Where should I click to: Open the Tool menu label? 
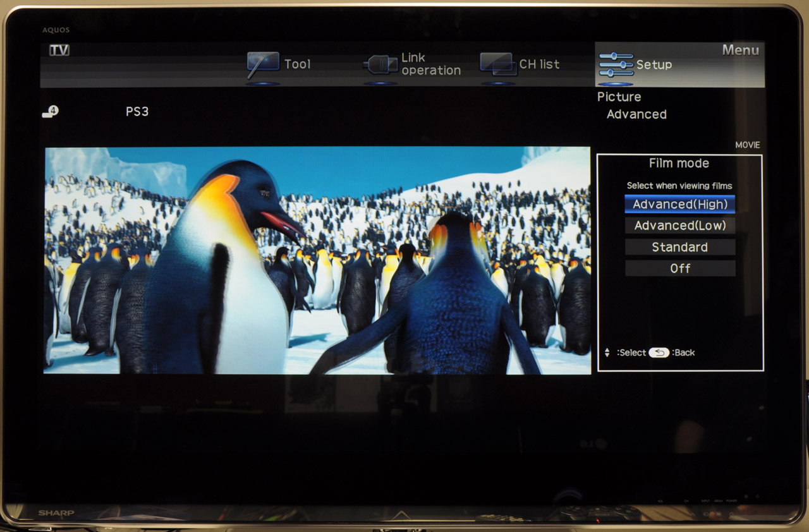coord(297,64)
